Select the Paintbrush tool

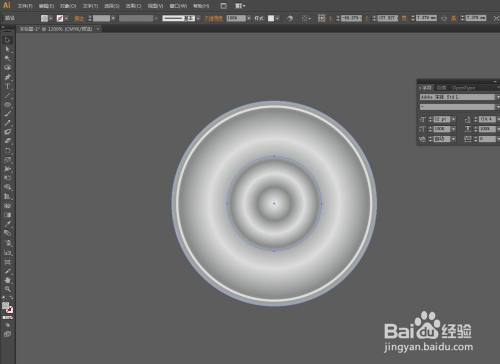[x=7, y=114]
